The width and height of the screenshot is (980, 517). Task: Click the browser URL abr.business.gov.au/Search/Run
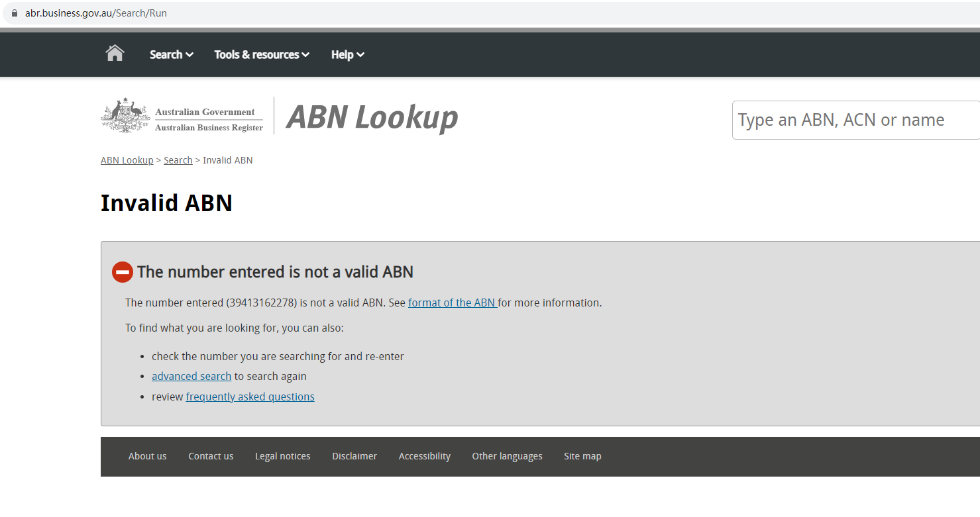[x=96, y=13]
